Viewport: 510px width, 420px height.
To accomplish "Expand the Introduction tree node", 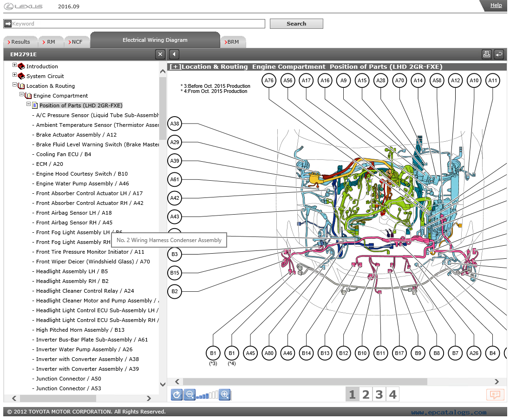I will pyautogui.click(x=14, y=65).
